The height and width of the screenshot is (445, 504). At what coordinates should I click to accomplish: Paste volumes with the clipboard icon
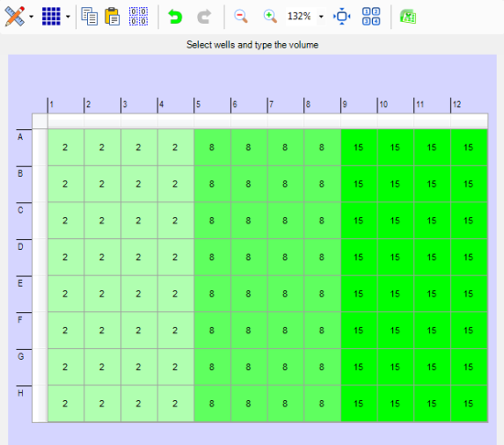[x=113, y=16]
